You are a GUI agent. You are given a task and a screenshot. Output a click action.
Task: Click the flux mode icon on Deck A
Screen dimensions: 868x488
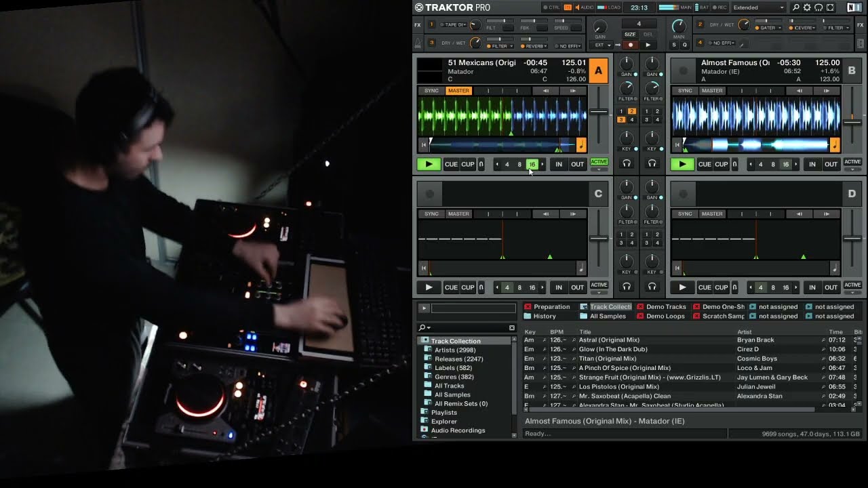(481, 164)
